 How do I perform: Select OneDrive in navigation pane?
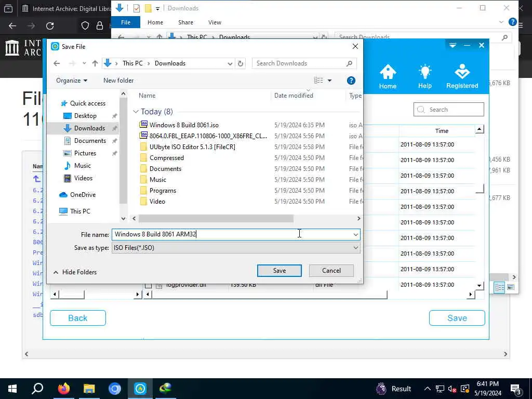coord(83,194)
